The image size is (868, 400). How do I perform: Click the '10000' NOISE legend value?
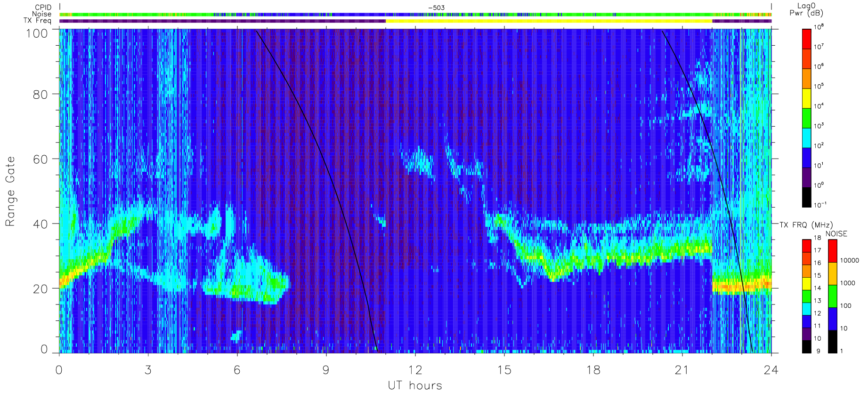850,260
